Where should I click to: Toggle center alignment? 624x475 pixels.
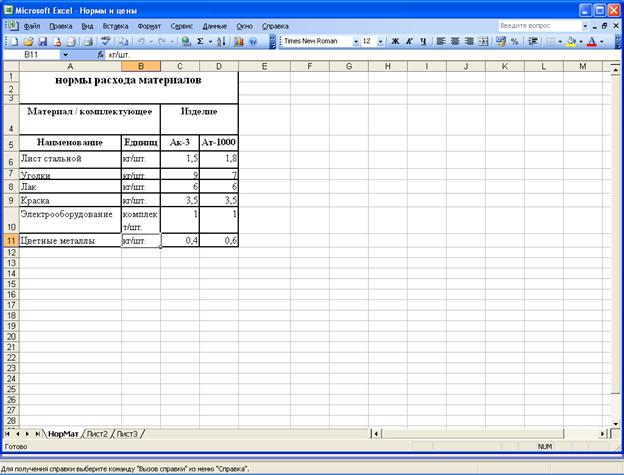pos(455,41)
